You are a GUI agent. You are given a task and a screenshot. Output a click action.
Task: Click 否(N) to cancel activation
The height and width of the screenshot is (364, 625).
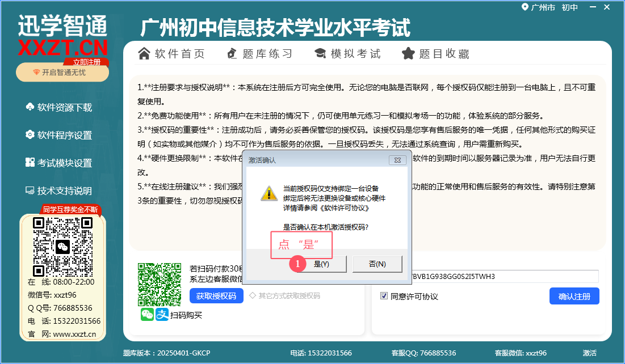tap(377, 264)
